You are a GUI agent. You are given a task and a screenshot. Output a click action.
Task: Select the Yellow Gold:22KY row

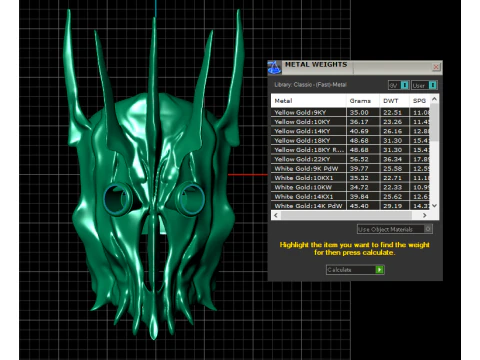click(x=351, y=159)
